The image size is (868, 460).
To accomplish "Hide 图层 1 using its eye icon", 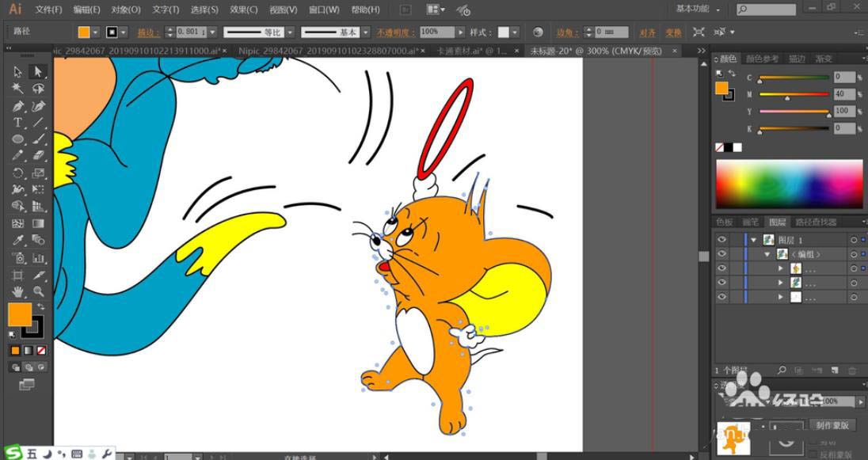I will tap(721, 240).
